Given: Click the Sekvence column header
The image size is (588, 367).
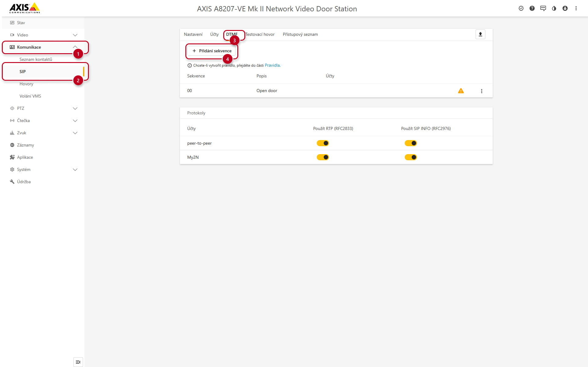Looking at the screenshot, I should click(196, 76).
